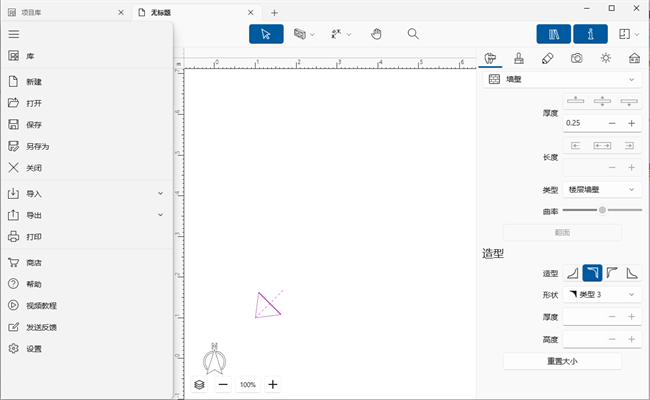Select the arrow selection tool

(x=266, y=34)
